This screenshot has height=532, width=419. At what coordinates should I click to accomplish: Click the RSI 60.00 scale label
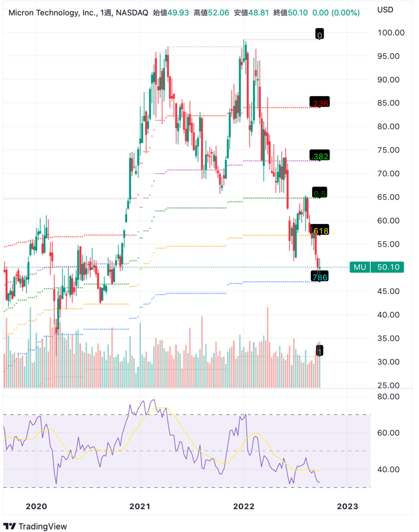[388, 433]
